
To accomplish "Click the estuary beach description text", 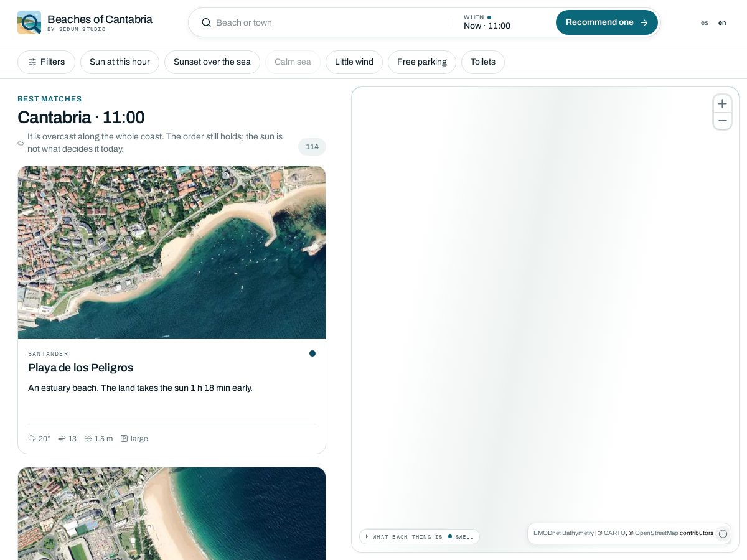I will coord(140,388).
